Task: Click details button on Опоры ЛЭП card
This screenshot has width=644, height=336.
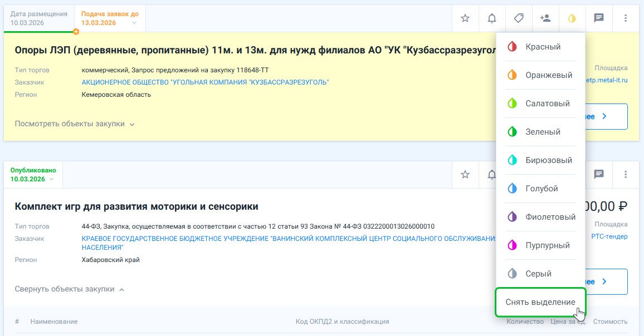Action: pyautogui.click(x=606, y=116)
